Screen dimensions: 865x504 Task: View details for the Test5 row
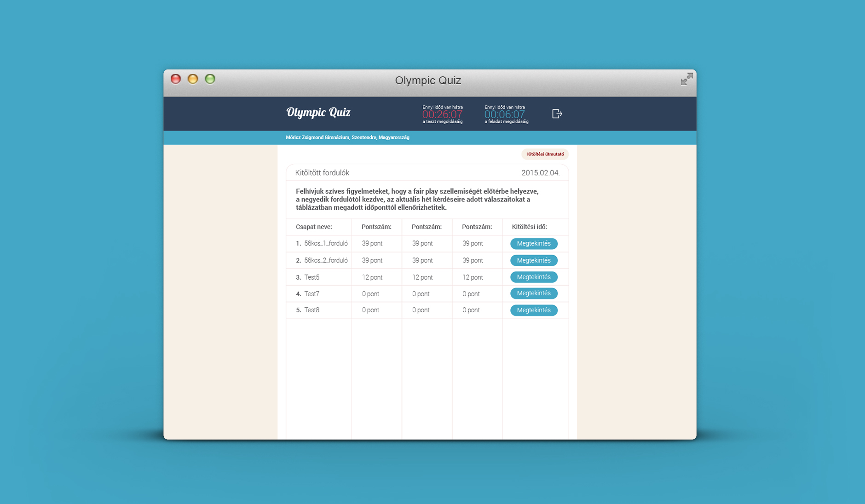coord(533,277)
